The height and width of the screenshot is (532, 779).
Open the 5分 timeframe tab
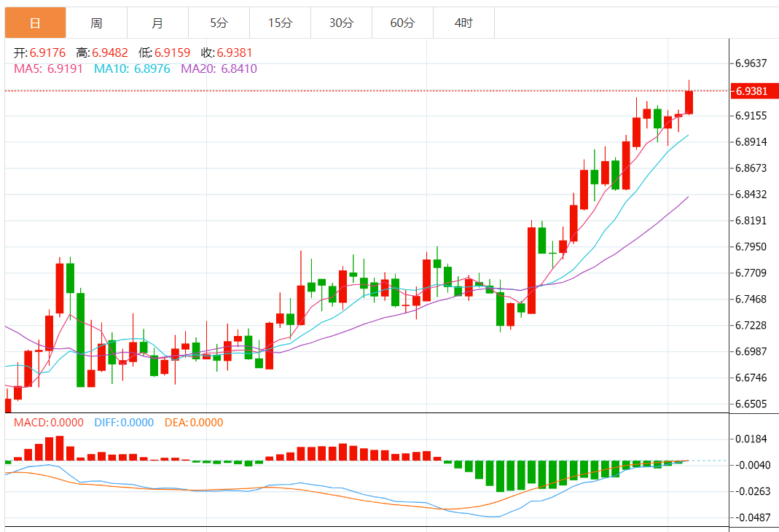(219, 23)
